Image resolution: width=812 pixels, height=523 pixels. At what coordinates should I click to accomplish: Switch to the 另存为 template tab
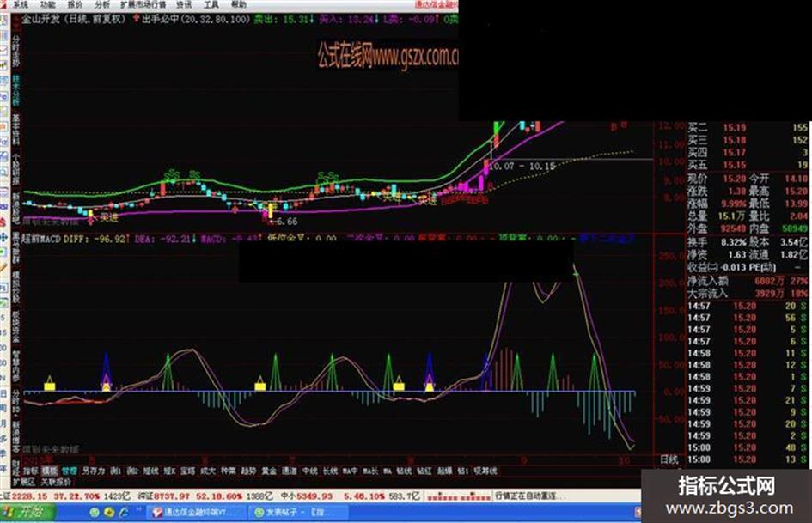[94, 471]
